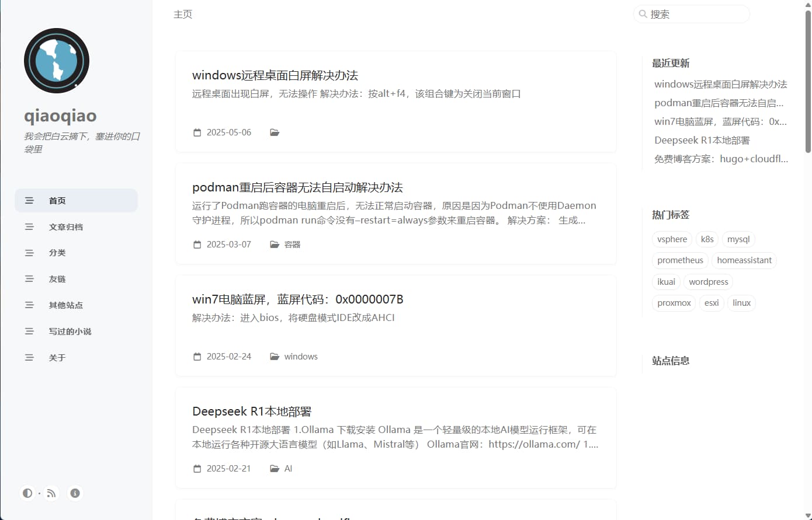Click the page vertical scrollbar
812x520 pixels.
point(808,82)
